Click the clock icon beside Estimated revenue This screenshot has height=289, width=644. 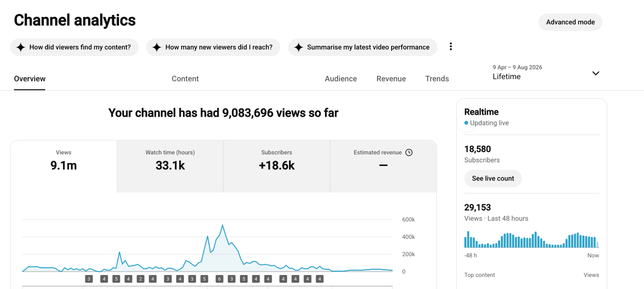tap(409, 152)
